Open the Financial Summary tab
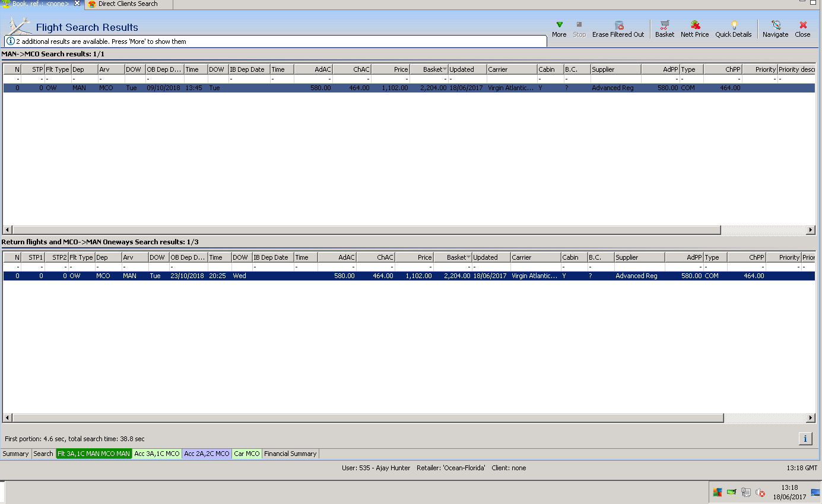Viewport: 822px width, 504px height. pos(290,454)
